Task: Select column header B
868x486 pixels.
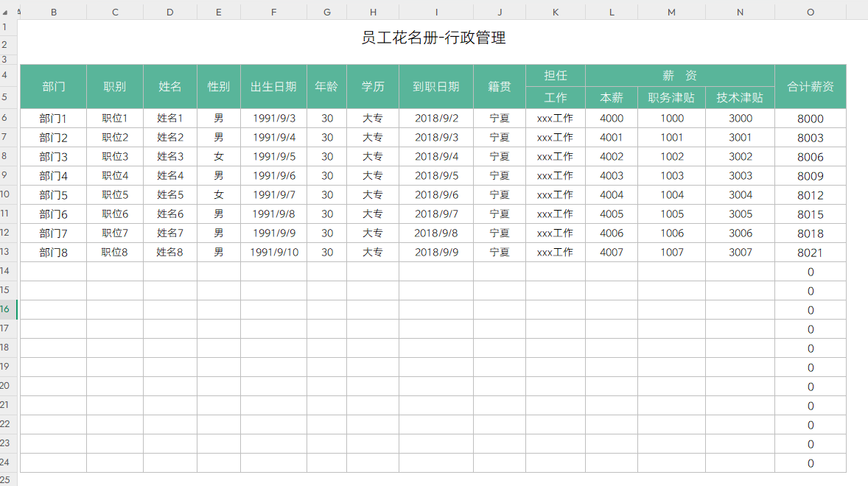Action: point(54,12)
